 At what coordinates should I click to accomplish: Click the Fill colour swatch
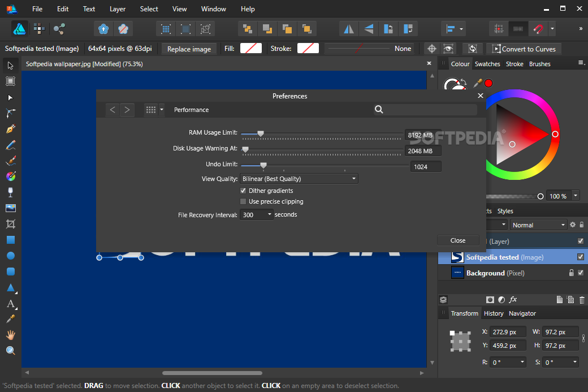[251, 49]
